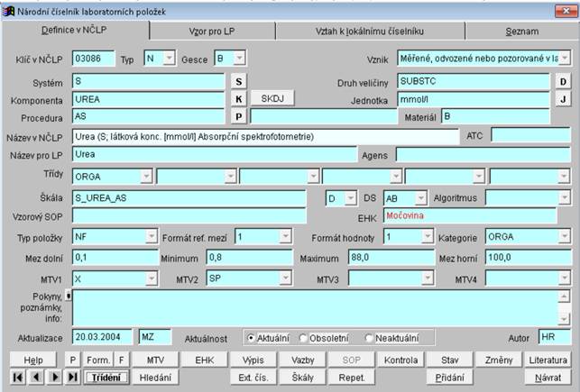Click the D lookup button beside Druh veličiny
580x392 pixels.
pos(562,82)
